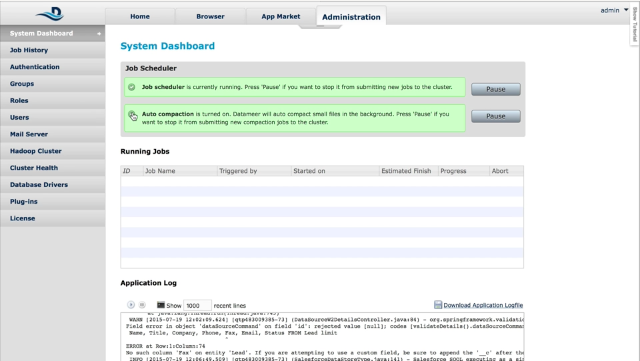Click the 'Field error in object' log line
This screenshot has height=361, width=640.
(324, 326)
